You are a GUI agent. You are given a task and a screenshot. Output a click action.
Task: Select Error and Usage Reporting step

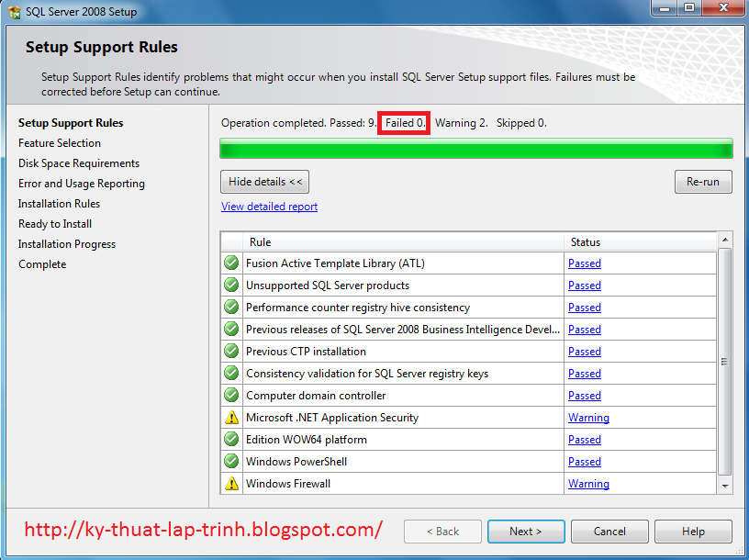[x=82, y=184]
